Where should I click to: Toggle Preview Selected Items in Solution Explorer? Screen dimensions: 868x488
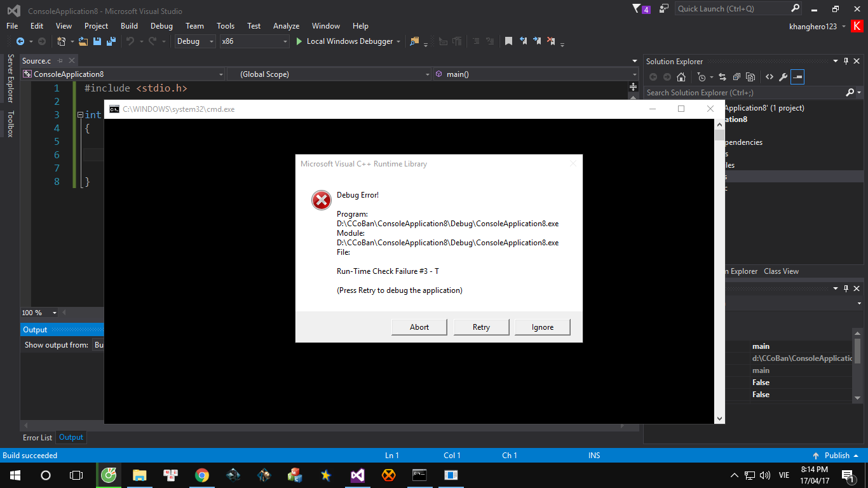click(798, 77)
